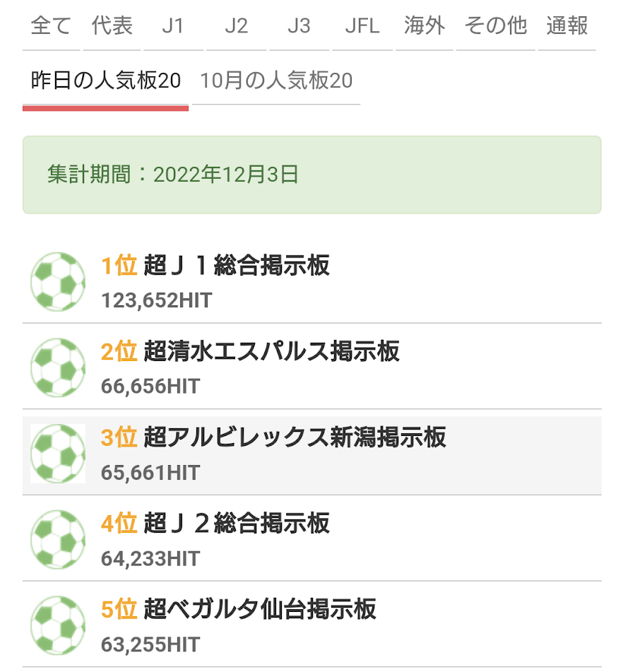Viewport: 623px width, 672px height.
Task: Select the その他 tab
Action: pyautogui.click(x=496, y=27)
